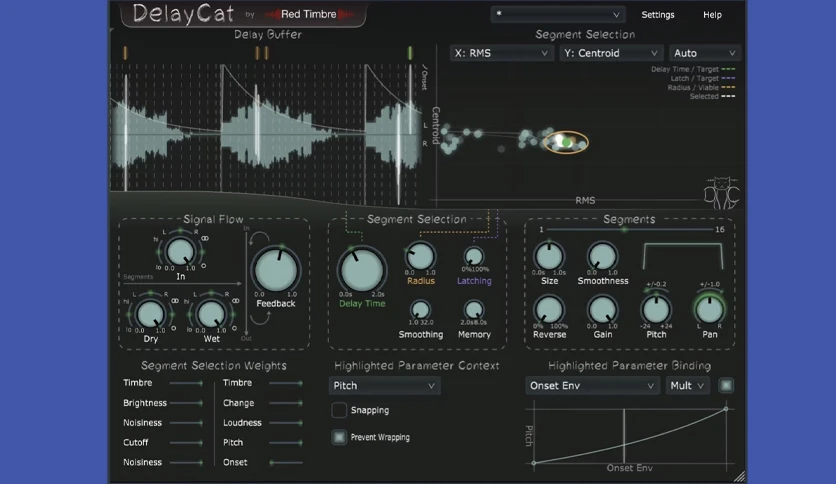Image resolution: width=836 pixels, height=484 pixels.
Task: Click the L-R pan arc above the In knob
Action: click(180, 231)
